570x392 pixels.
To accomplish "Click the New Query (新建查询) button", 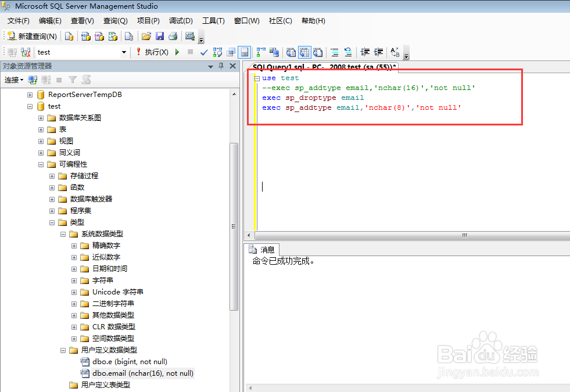I will [32, 36].
